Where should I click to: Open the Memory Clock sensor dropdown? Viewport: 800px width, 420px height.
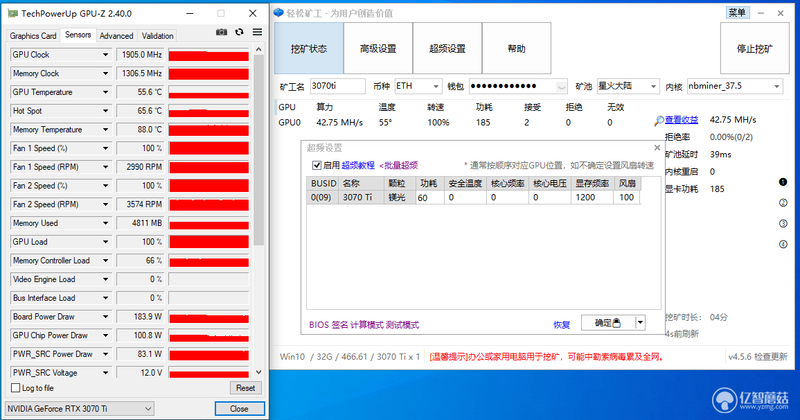click(x=105, y=73)
